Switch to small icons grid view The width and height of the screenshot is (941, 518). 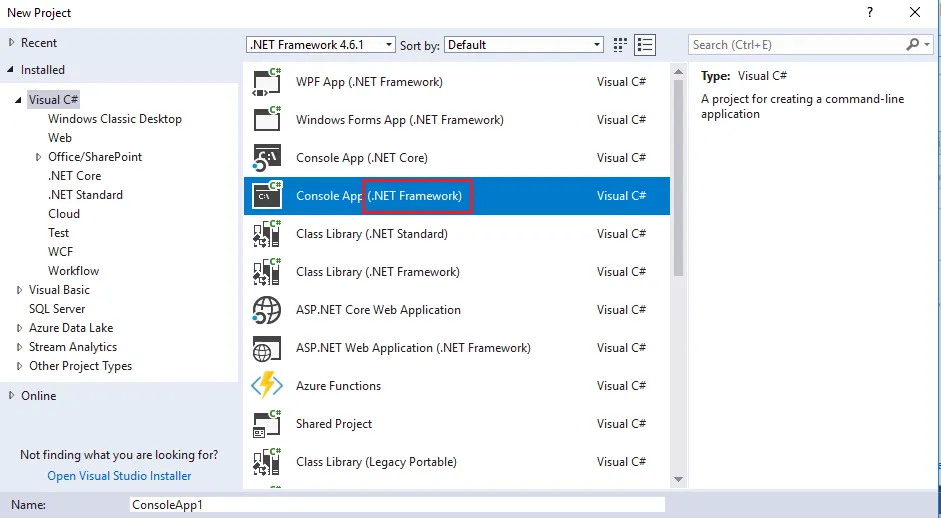pyautogui.click(x=620, y=44)
